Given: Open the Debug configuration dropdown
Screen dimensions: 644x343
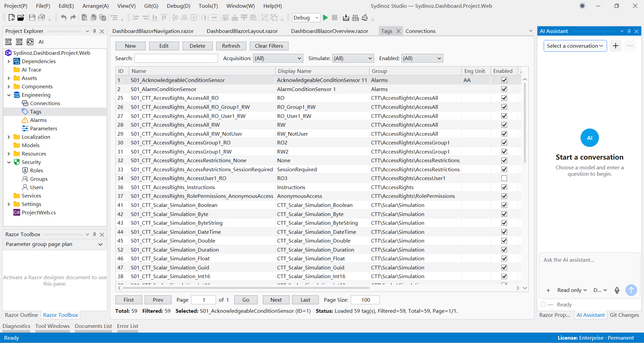Looking at the screenshot, I should tap(306, 18).
